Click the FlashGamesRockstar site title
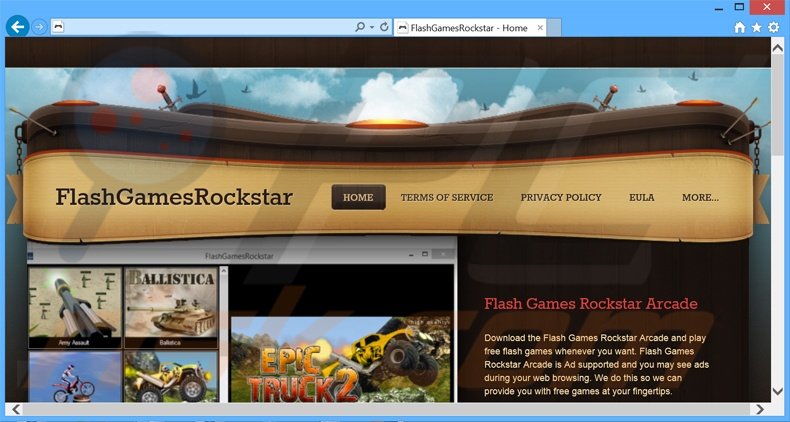 (x=174, y=197)
